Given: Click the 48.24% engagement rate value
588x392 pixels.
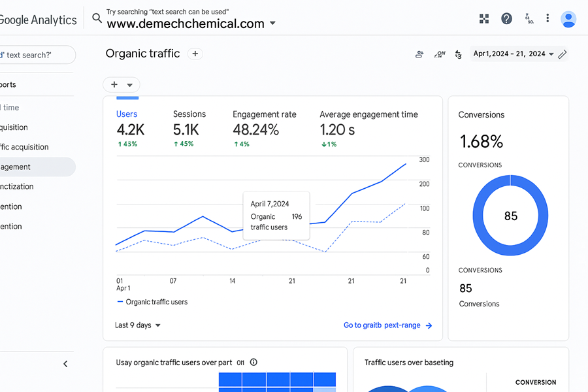Looking at the screenshot, I should [x=255, y=130].
